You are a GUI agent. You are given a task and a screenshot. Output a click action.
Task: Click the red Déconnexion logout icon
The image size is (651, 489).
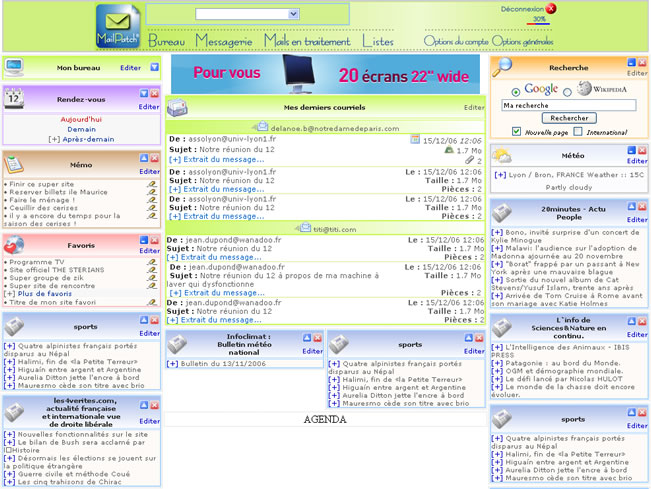tap(550, 8)
